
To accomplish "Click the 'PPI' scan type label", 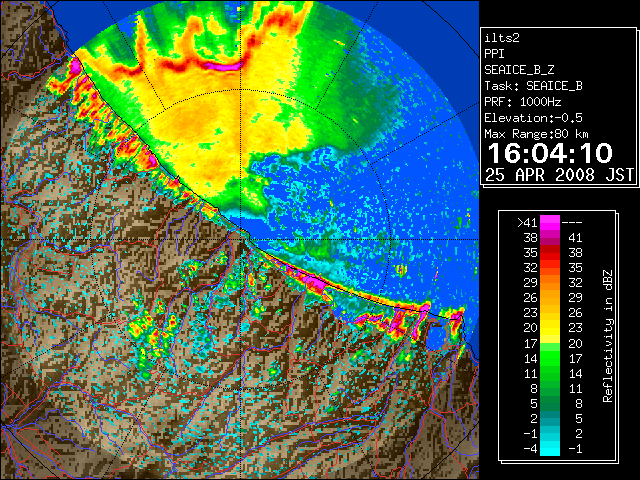I will 494,54.
